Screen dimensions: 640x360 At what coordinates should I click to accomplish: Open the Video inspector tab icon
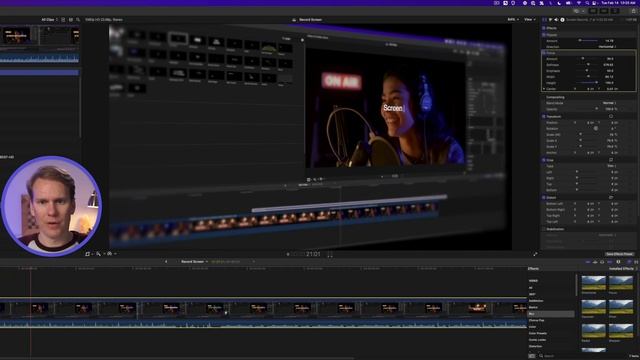pyautogui.click(x=544, y=20)
